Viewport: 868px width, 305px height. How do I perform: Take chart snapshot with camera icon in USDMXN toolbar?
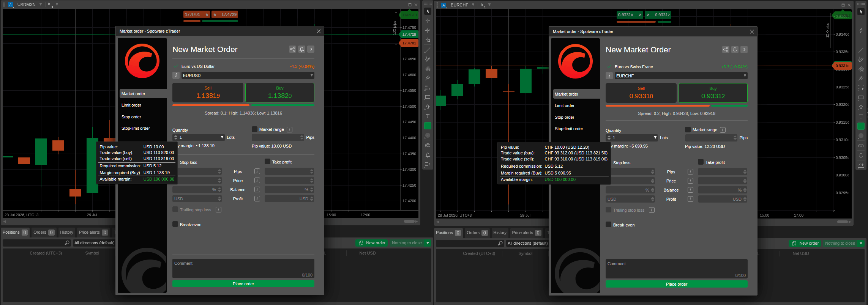click(428, 145)
